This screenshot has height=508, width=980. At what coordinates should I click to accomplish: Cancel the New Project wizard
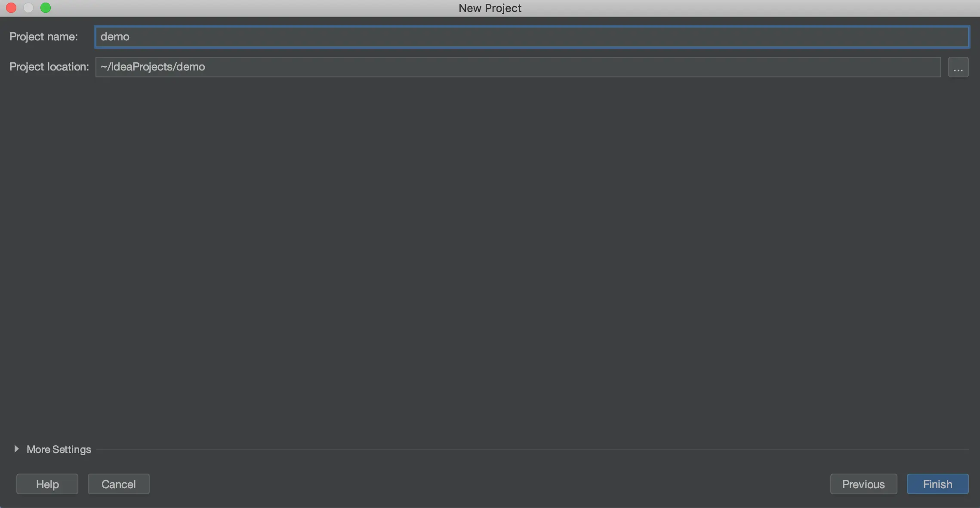(118, 484)
